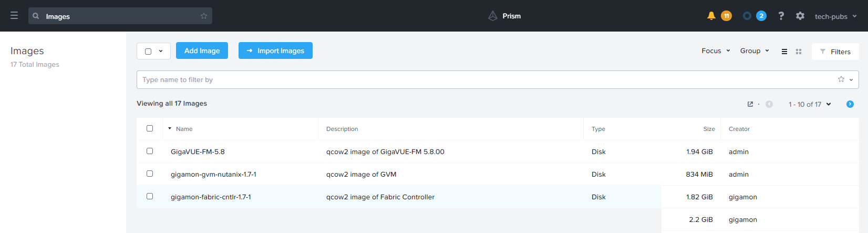This screenshot has height=233, width=868.
Task: Click description qcow2 image of GigaVUE-FM 5.8.00
Action: 385,151
